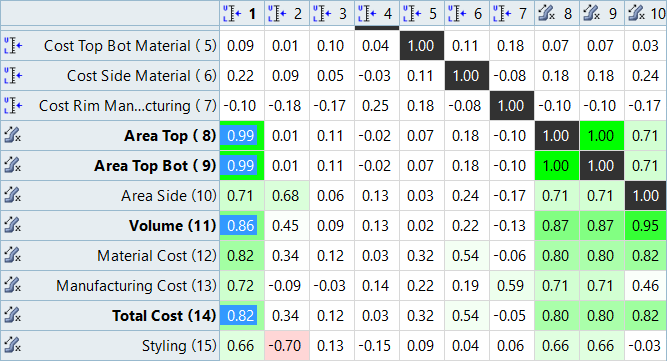Click the response icon beside Total Cost (14)

coord(12,316)
